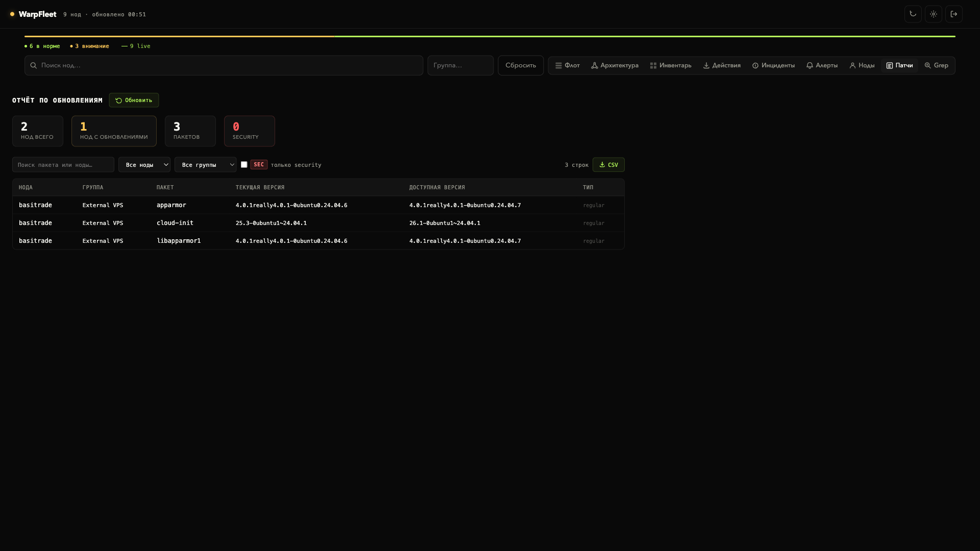This screenshot has height=551, width=980.
Task: Click External VPS in the apparmor row
Action: click(x=103, y=205)
